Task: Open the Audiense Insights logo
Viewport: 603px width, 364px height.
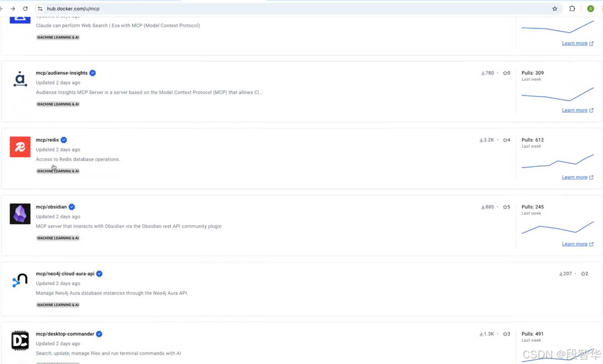Action: point(20,79)
